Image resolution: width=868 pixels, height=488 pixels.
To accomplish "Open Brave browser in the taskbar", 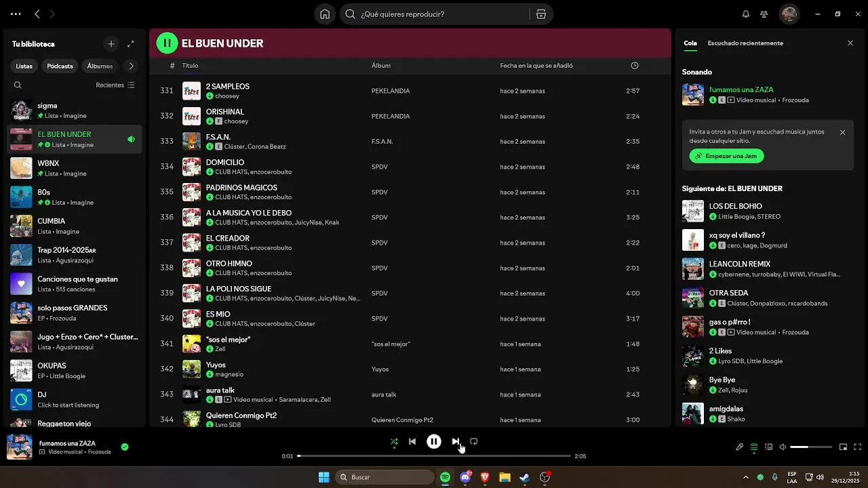I will (x=485, y=477).
